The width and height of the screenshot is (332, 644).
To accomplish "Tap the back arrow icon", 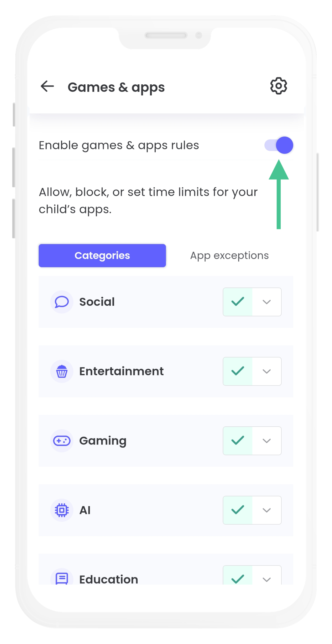I will coord(47,87).
